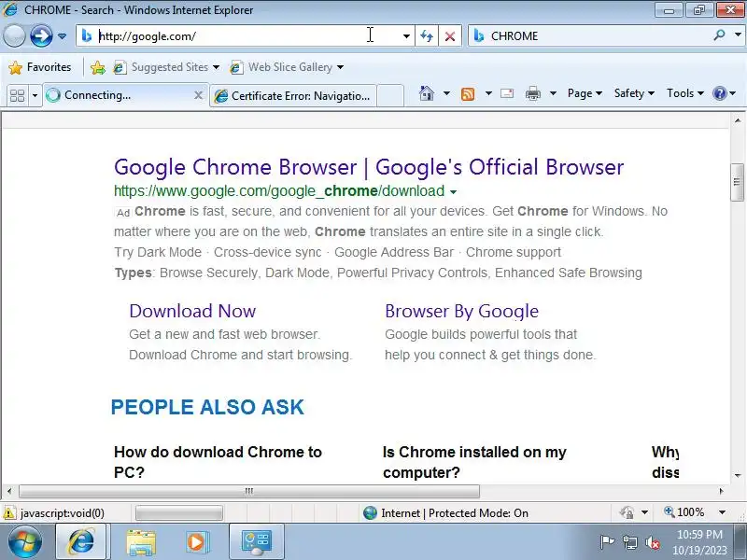Open the search provider dropdown arrow
747x560 pixels.
[738, 35]
